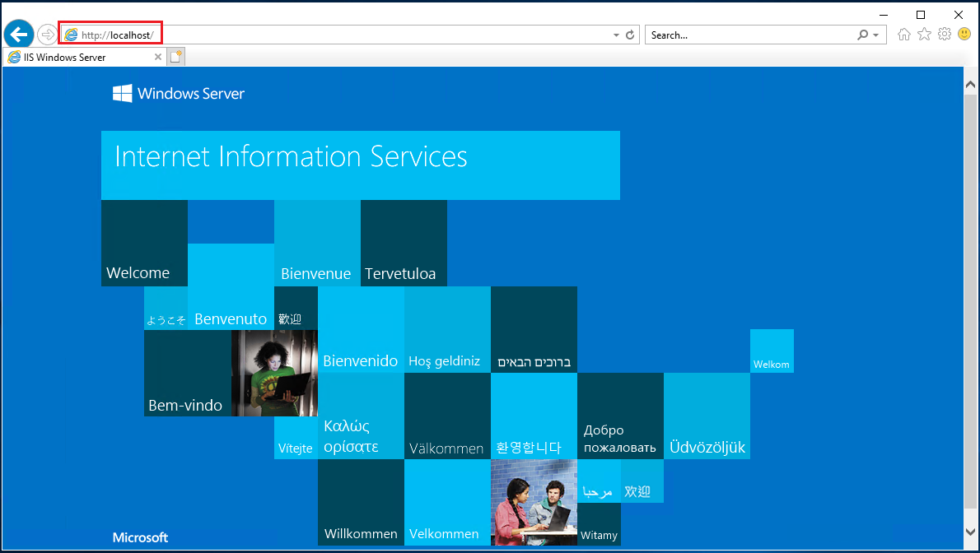
Task: Click the Arabic مرحبا tile
Action: click(599, 481)
